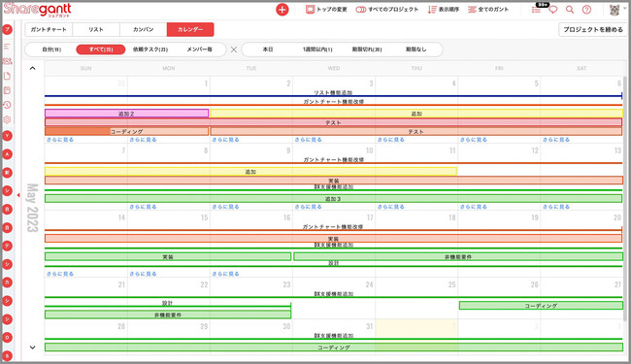
Task: Open the notifications list icon with 99+ badge
Action: click(x=538, y=8)
